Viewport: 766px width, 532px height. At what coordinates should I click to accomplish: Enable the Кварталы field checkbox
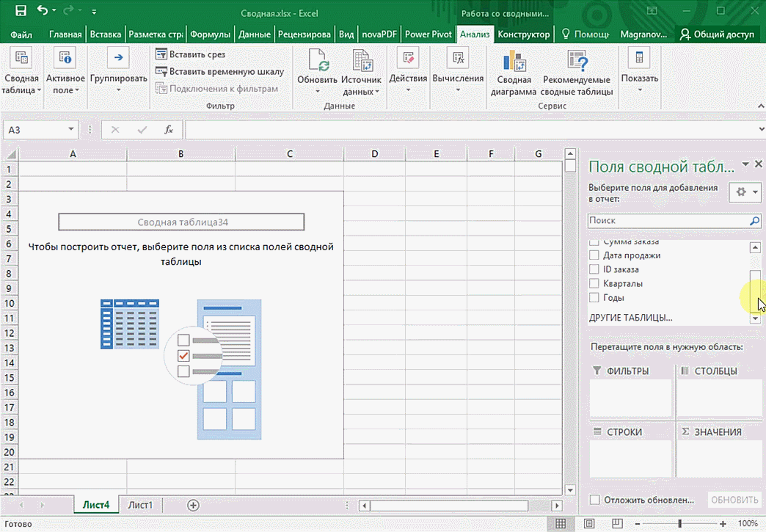[594, 283]
